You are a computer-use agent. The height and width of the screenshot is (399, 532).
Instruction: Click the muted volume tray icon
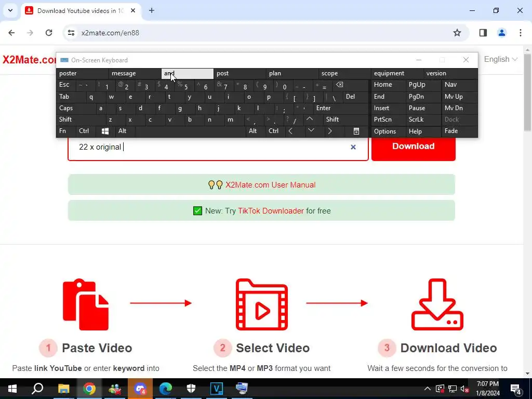coord(465,389)
